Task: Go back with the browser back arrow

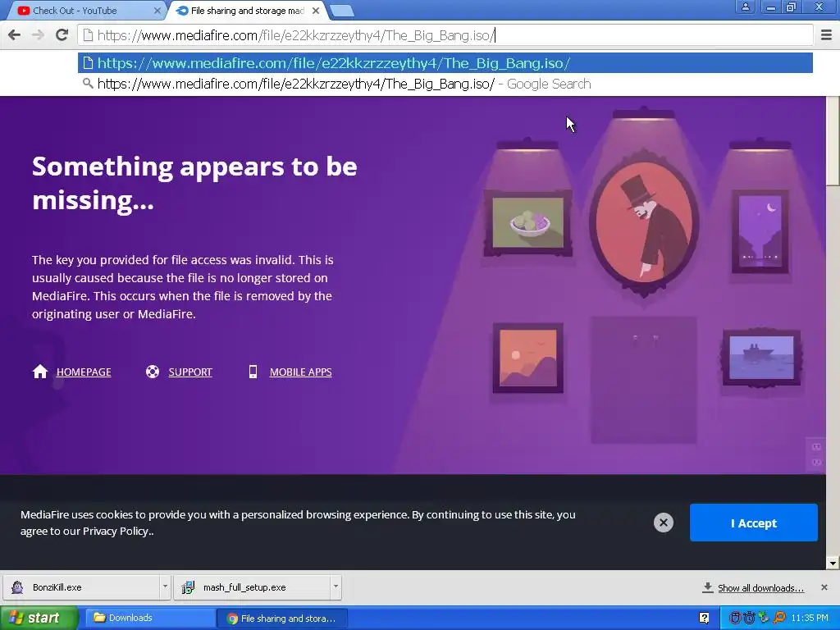Action: coord(15,35)
